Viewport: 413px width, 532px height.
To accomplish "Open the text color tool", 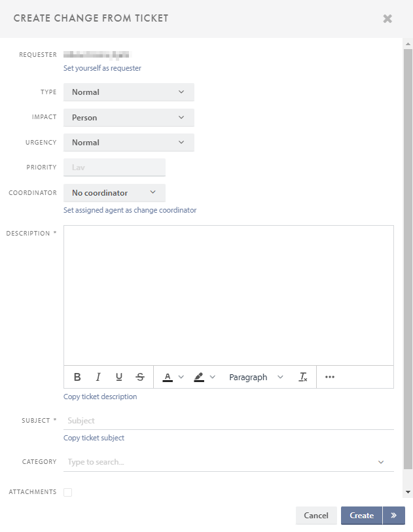I will (169, 377).
